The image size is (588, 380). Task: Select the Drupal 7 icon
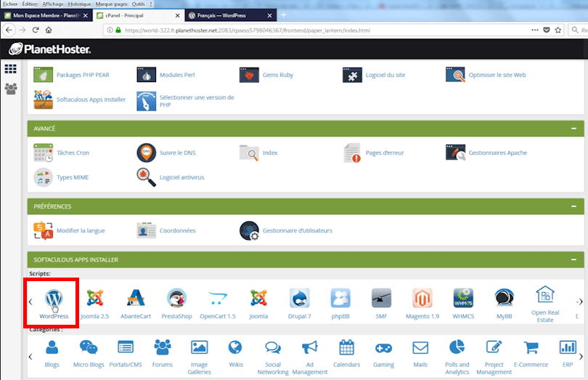[299, 298]
